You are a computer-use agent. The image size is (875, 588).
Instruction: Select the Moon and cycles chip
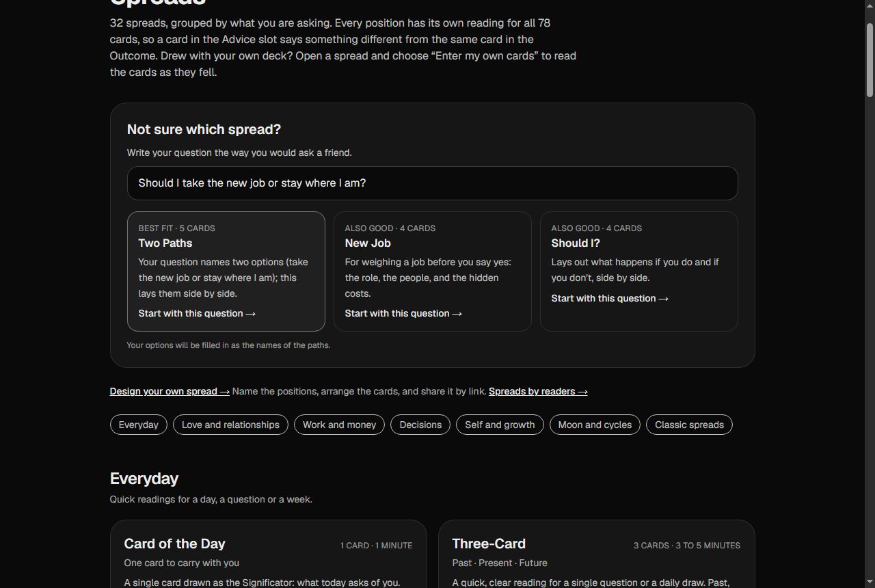click(595, 425)
